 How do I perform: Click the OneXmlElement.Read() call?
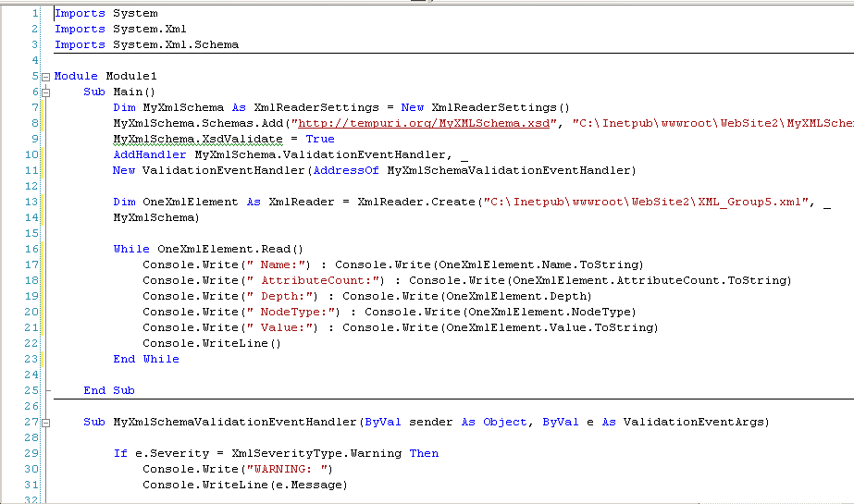[x=230, y=249]
